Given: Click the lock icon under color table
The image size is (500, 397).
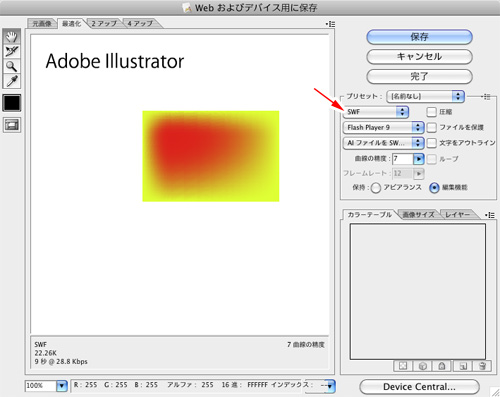Looking at the screenshot, I should click(x=442, y=366).
